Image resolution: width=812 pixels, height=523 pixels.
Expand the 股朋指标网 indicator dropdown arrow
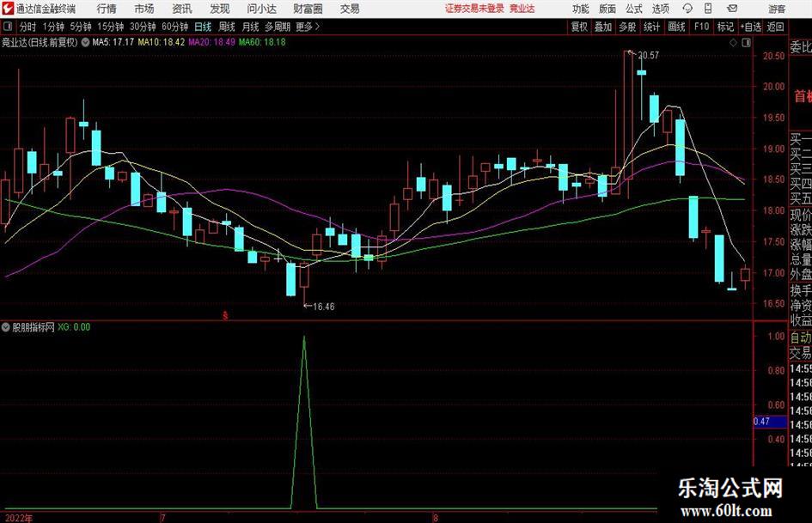(x=6, y=327)
